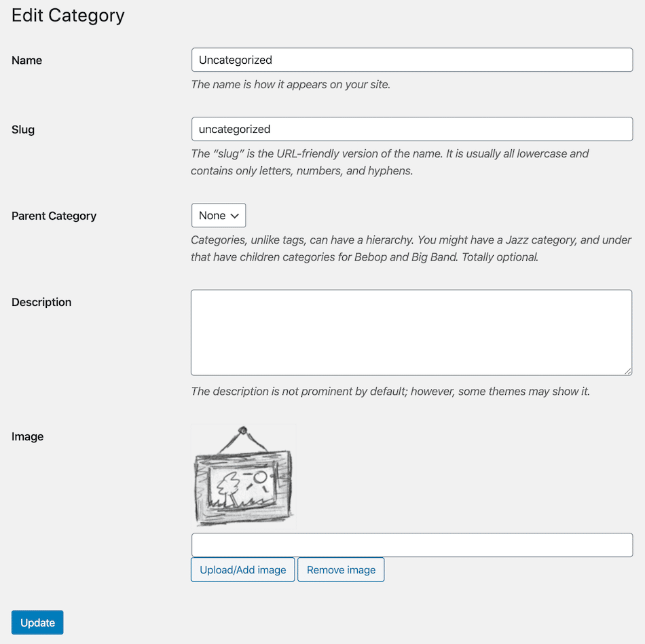
Task: Focus the Slug input field
Action: click(x=411, y=129)
